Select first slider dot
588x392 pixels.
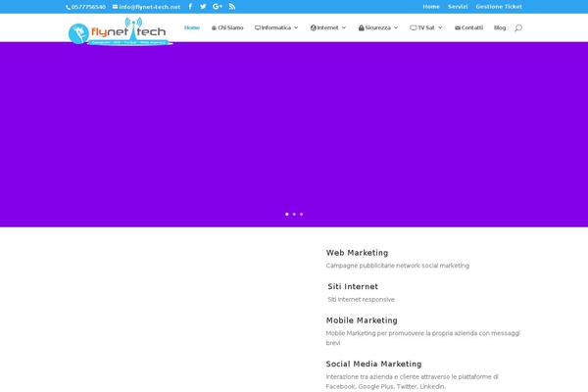(287, 215)
